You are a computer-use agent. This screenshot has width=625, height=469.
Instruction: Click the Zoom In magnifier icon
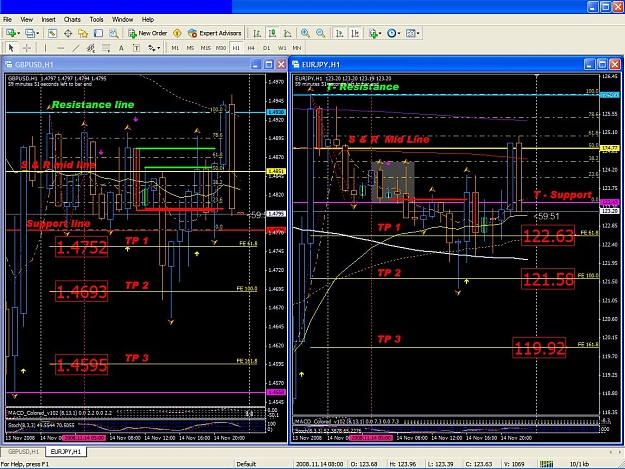(x=305, y=33)
